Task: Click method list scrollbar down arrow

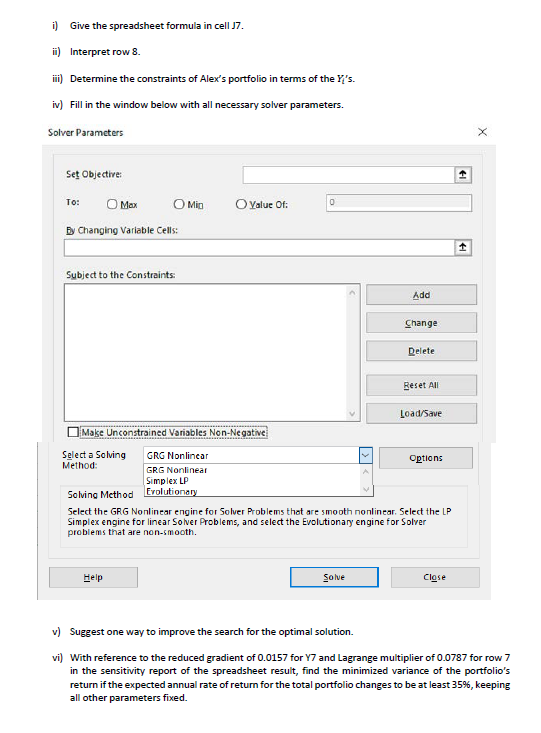Action: coord(366,489)
